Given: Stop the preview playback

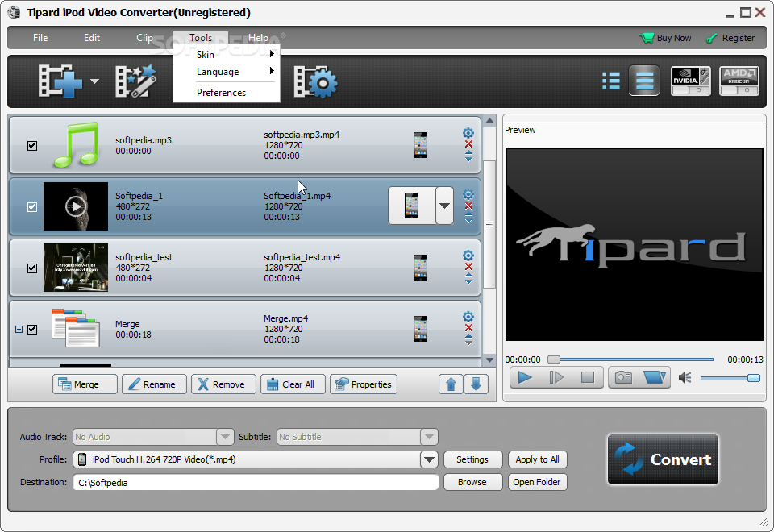Looking at the screenshot, I should 588,377.
